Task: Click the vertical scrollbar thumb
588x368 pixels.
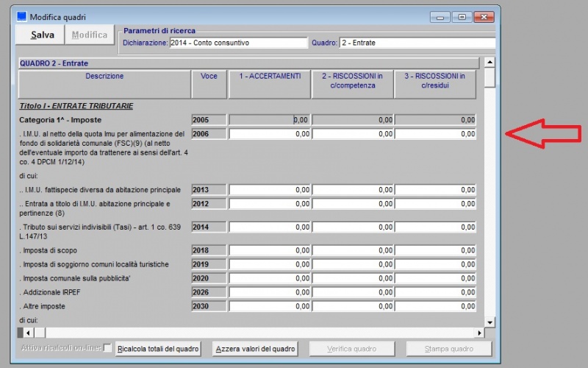Action: pyautogui.click(x=490, y=78)
